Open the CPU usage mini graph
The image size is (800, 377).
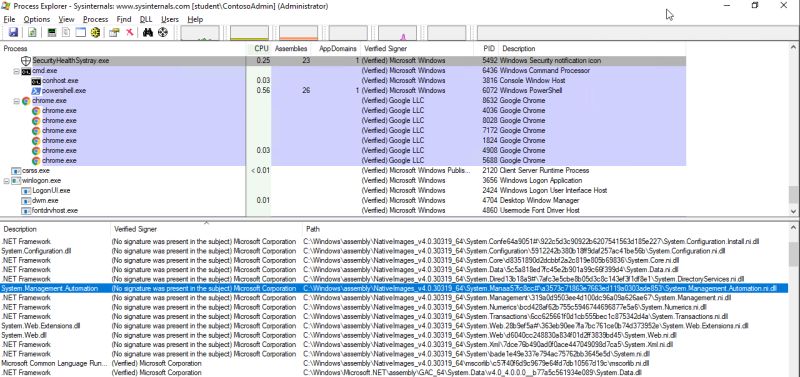tap(200, 33)
